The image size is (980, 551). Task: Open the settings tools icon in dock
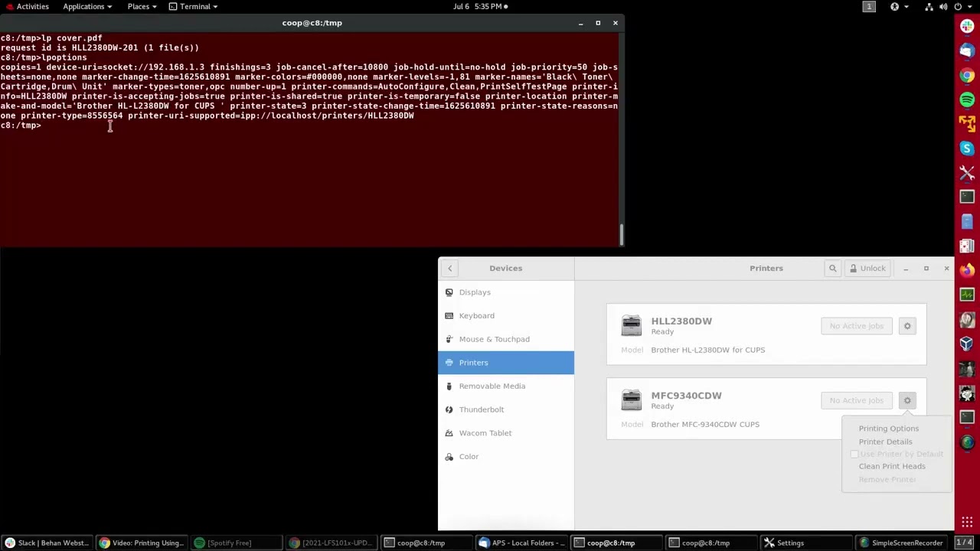(967, 173)
